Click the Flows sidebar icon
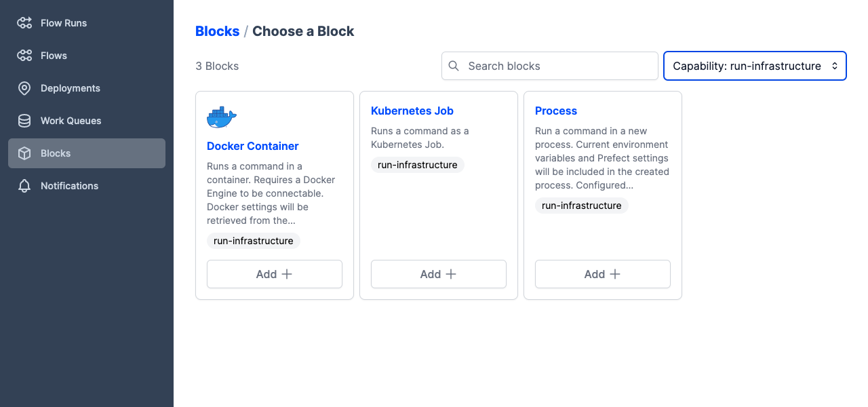 coord(24,56)
